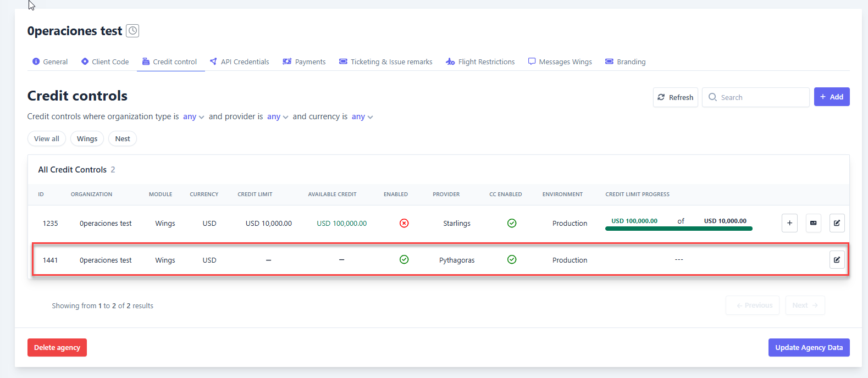Expand the provider filter dropdown
Image resolution: width=868 pixels, height=378 pixels.
(x=278, y=116)
